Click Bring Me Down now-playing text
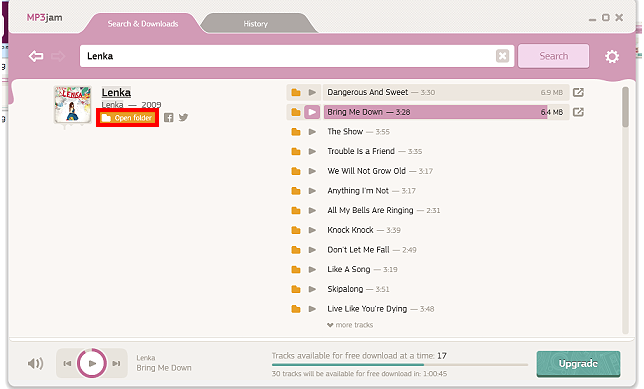Image resolution: width=644 pixels, height=389 pixels. (x=164, y=368)
